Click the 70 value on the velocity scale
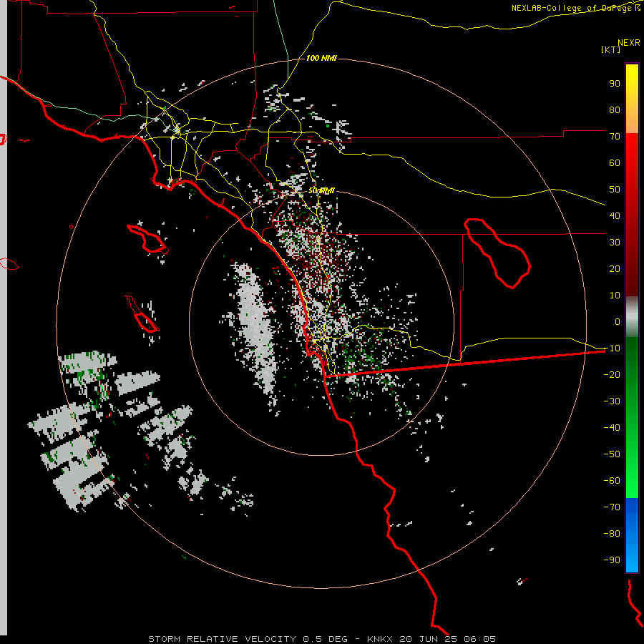Image resolution: width=644 pixels, height=644 pixels. pyautogui.click(x=615, y=137)
